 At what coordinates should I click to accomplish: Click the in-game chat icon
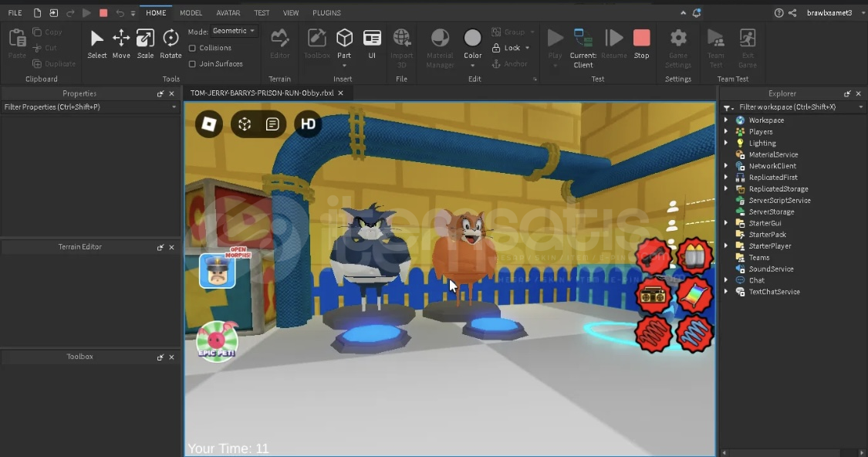pyautogui.click(x=272, y=124)
